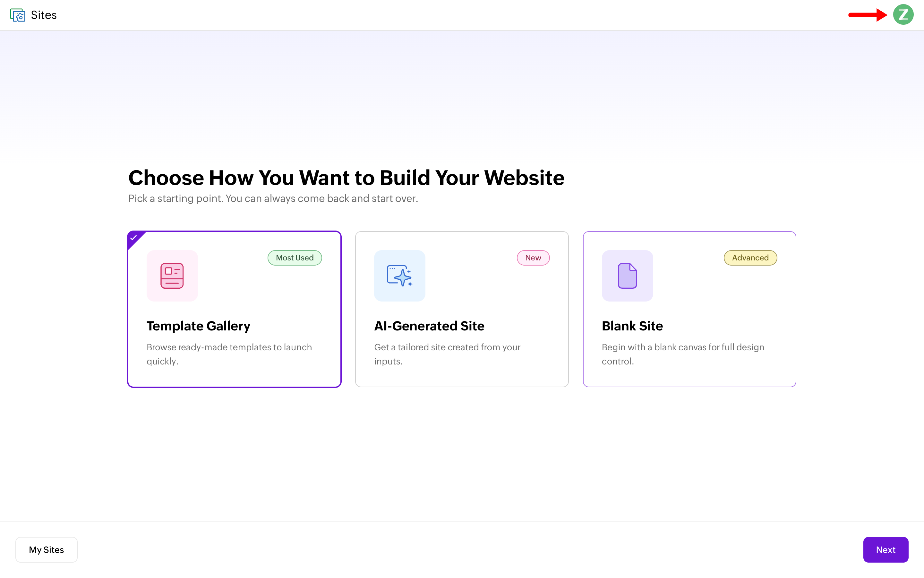Click the New badge on AI card
This screenshot has height=578, width=924.
click(x=533, y=258)
